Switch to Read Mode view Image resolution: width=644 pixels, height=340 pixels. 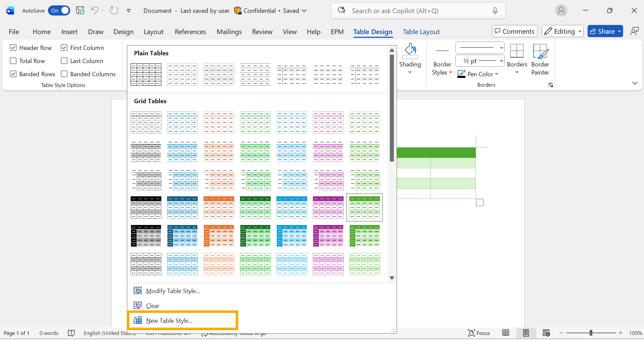point(506,333)
